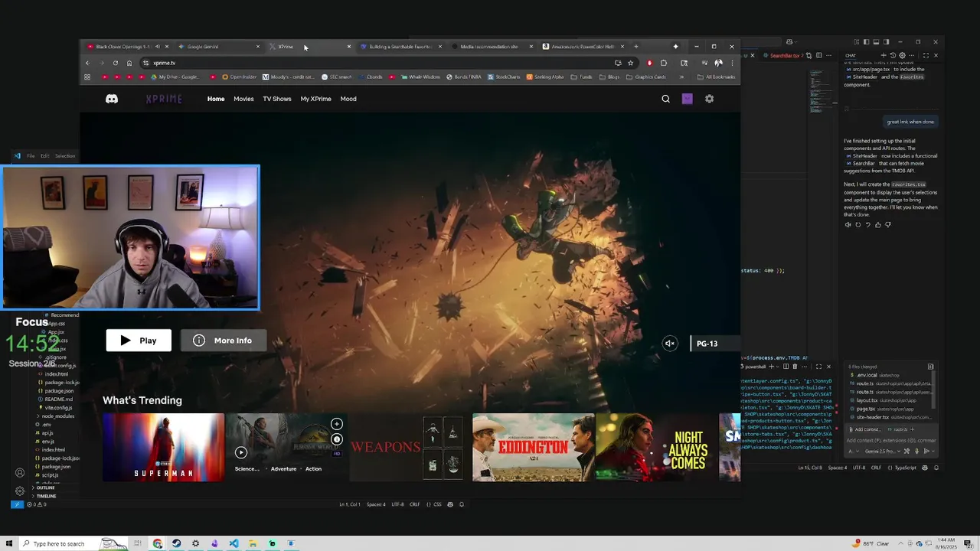Click the Add Context button in chat
The height and width of the screenshot is (551, 980).
click(x=865, y=429)
